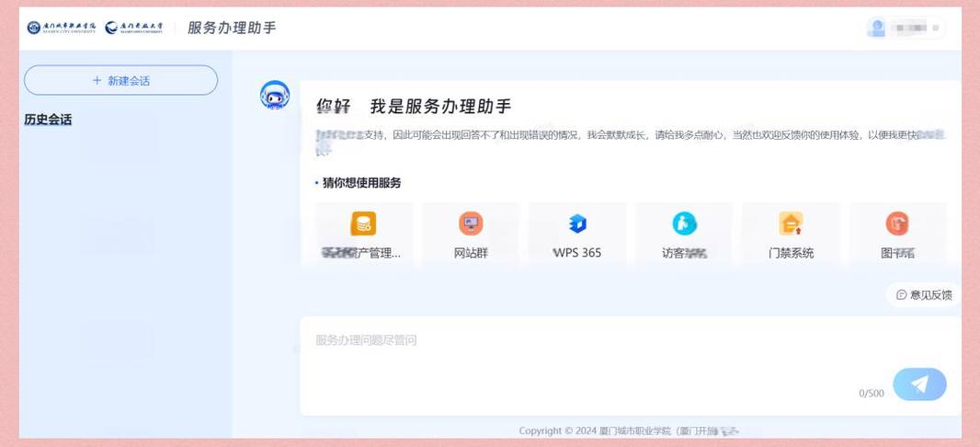
Task: Click the 服务办理助手 header title
Action: coord(232,28)
